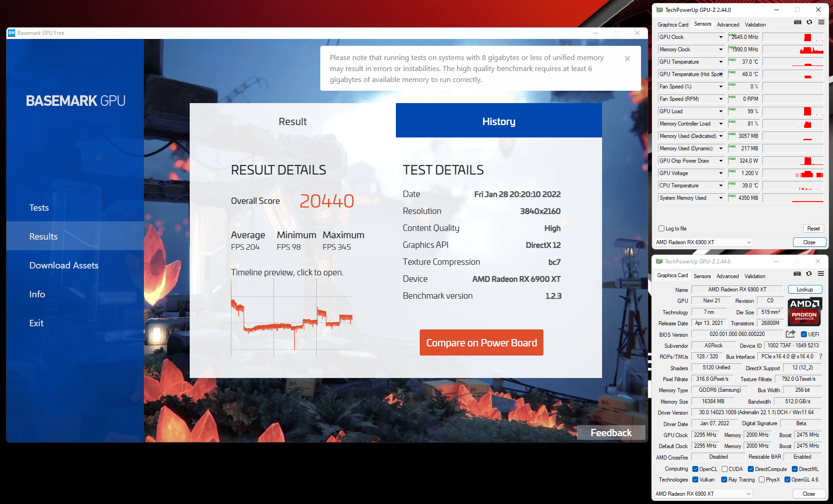Open Advanced tab in GPU-Z Sensors window
This screenshot has height=504, width=833.
(x=728, y=25)
